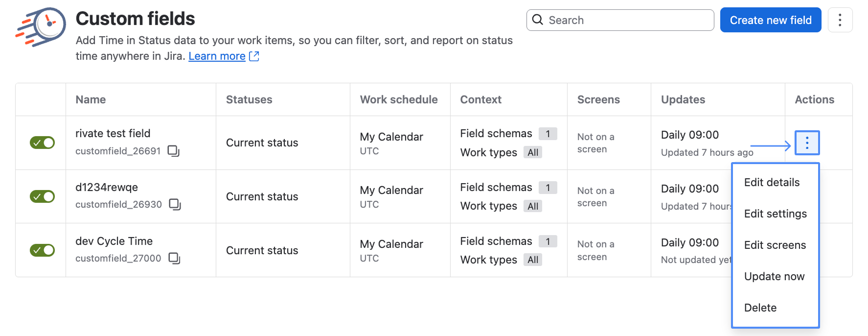
Task: Click the Work types All badge for rivate test field
Action: coord(533,152)
